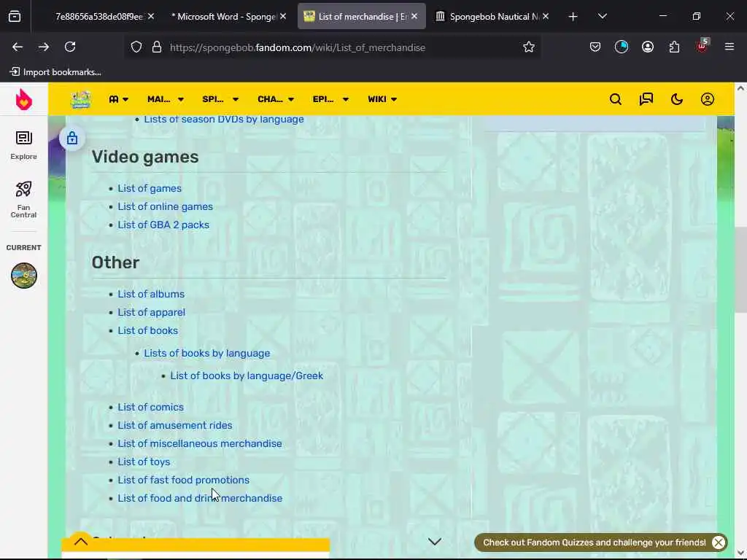Switch to Spongebob Nautical tab
Screen dimensions: 747x560
(495, 16)
